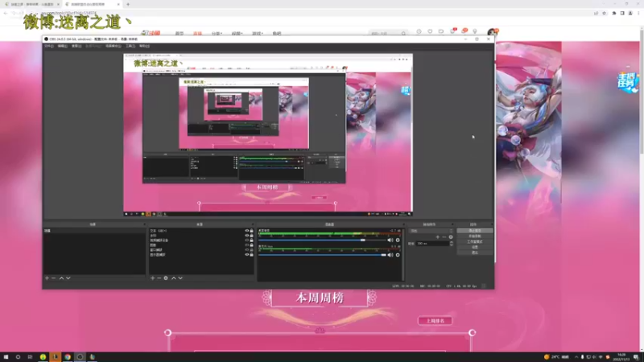The image size is (644, 362).
Task: Enable 工作室模式 in OBS controls
Action: tap(475, 242)
